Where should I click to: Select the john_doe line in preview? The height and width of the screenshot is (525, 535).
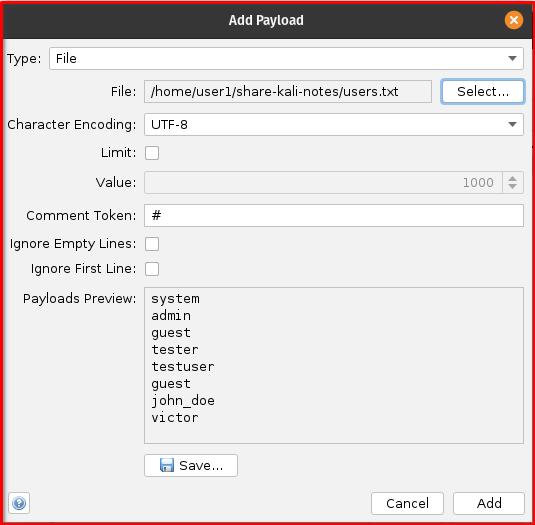coord(183,400)
